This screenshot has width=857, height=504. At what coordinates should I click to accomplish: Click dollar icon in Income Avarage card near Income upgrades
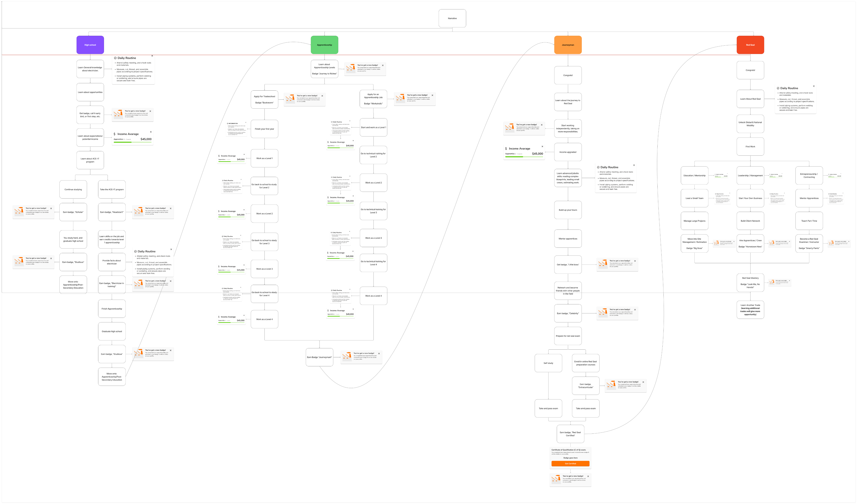coord(506,149)
